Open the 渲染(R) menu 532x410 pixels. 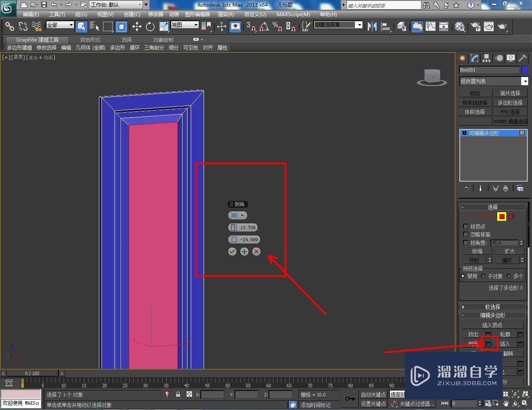[226, 14]
